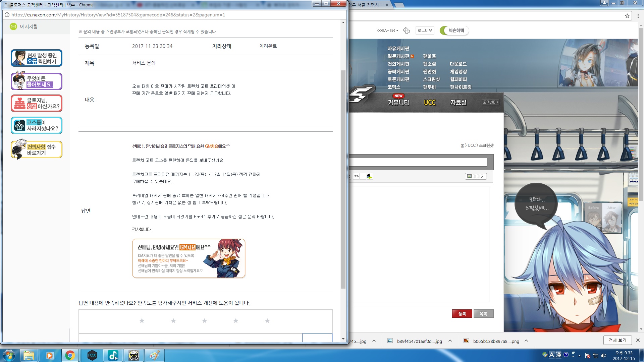Click the 현재 발생 중인 오류 확인하기 banner
This screenshot has height=362, width=644.
click(37, 58)
